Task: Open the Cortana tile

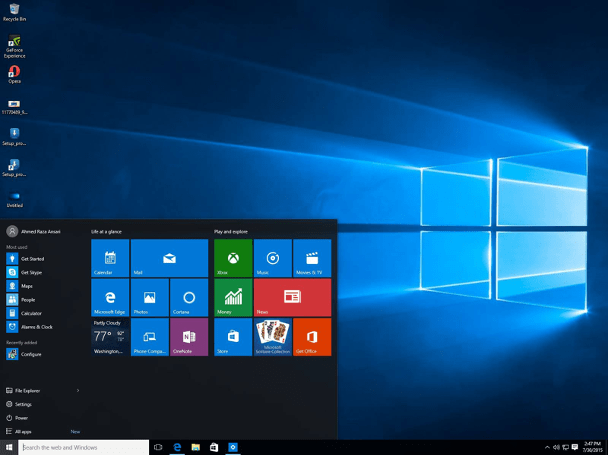Action: 189,297
